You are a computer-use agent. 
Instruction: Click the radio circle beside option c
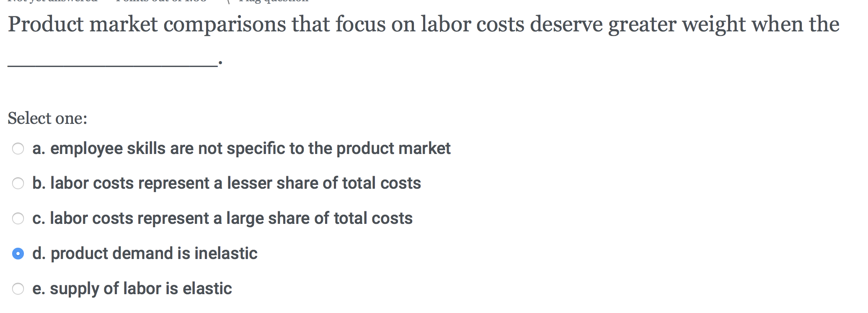point(18,219)
